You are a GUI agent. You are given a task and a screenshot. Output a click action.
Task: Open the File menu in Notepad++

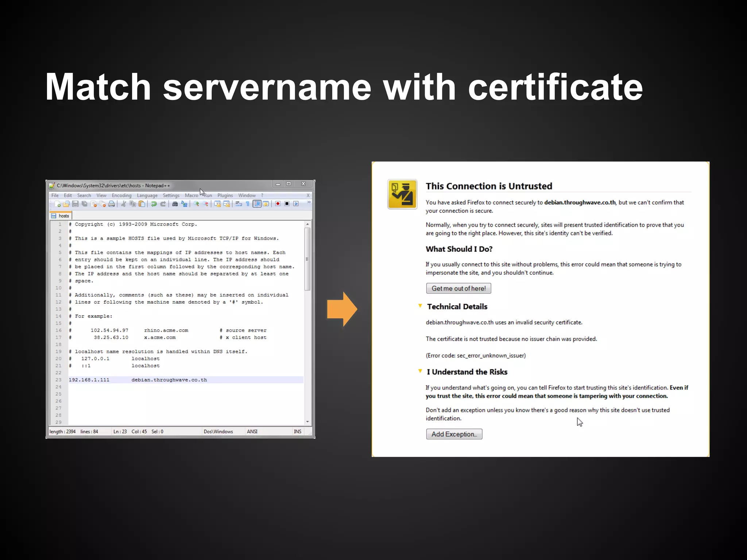(x=55, y=195)
